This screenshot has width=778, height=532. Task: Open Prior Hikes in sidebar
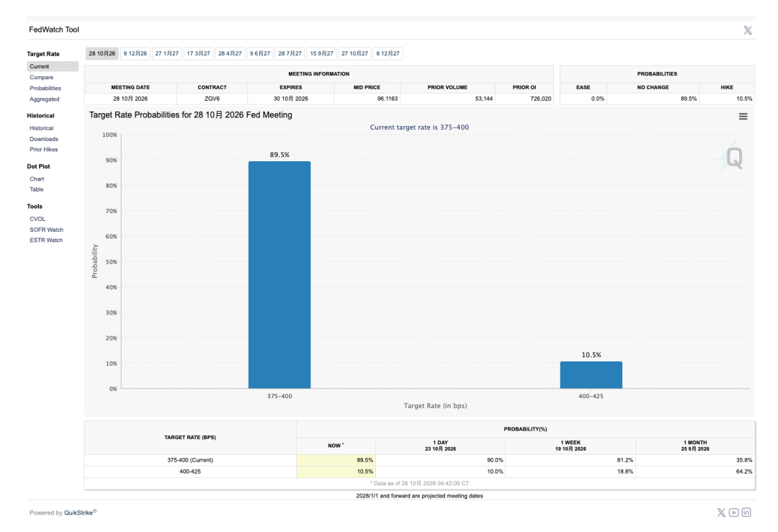44,149
